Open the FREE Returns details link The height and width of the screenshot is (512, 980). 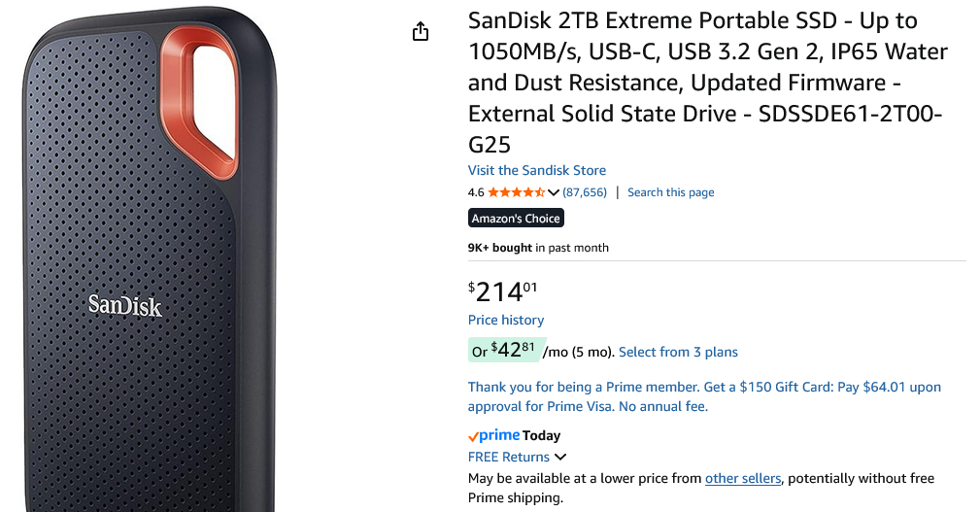pos(509,458)
